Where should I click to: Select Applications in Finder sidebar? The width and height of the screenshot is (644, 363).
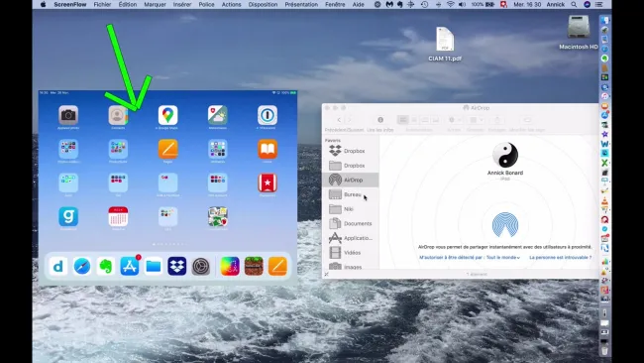point(350,238)
